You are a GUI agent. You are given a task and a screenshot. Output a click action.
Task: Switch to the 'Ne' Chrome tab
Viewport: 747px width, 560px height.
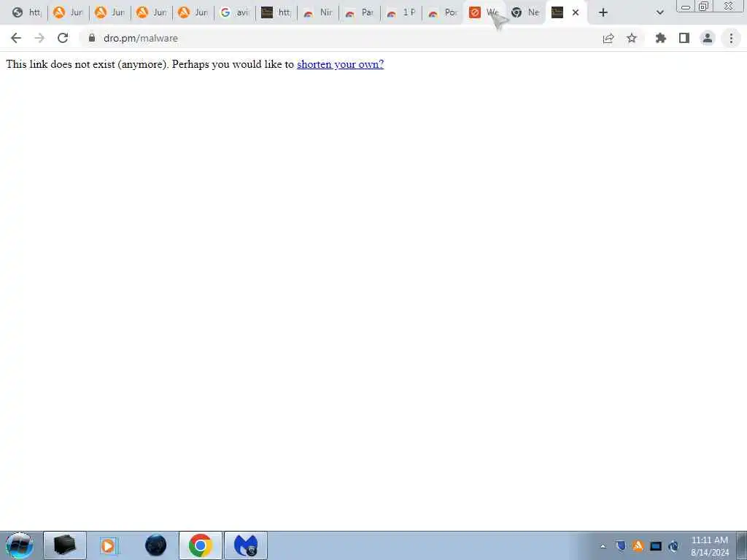(x=525, y=13)
